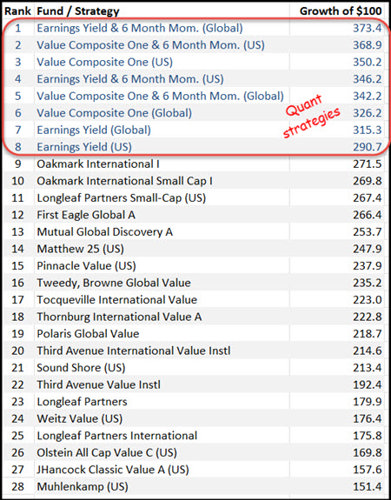
Task: Click the growth value 342.2
Action: click(367, 96)
